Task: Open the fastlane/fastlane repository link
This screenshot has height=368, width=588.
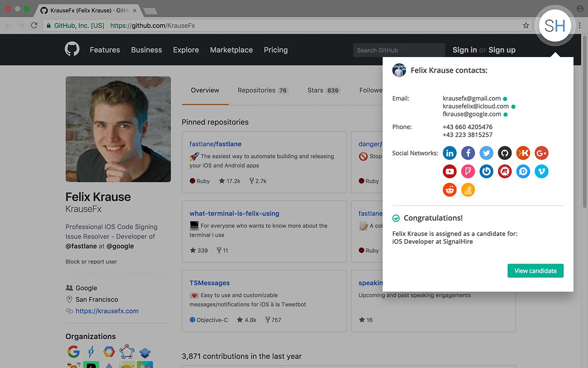Action: click(x=215, y=144)
